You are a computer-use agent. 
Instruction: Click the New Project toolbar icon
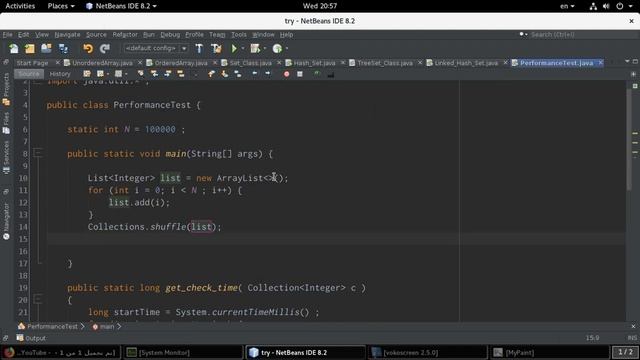click(x=30, y=49)
